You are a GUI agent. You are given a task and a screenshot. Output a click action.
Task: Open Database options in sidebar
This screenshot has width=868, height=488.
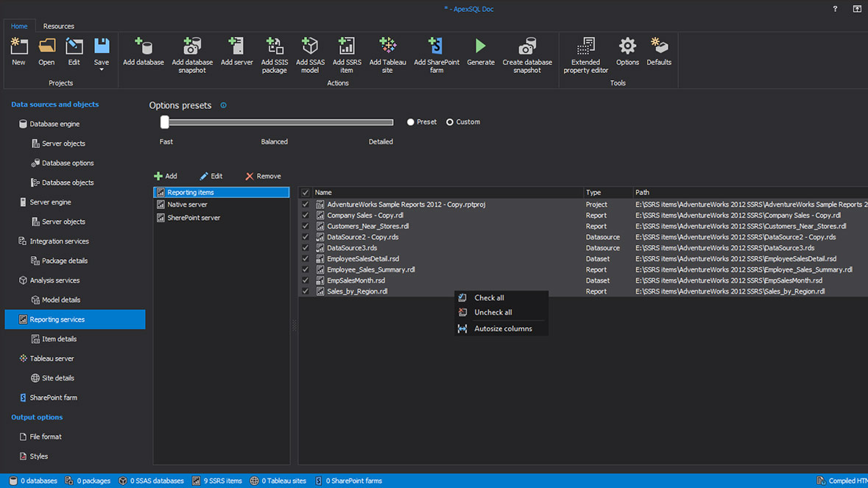pos(68,163)
